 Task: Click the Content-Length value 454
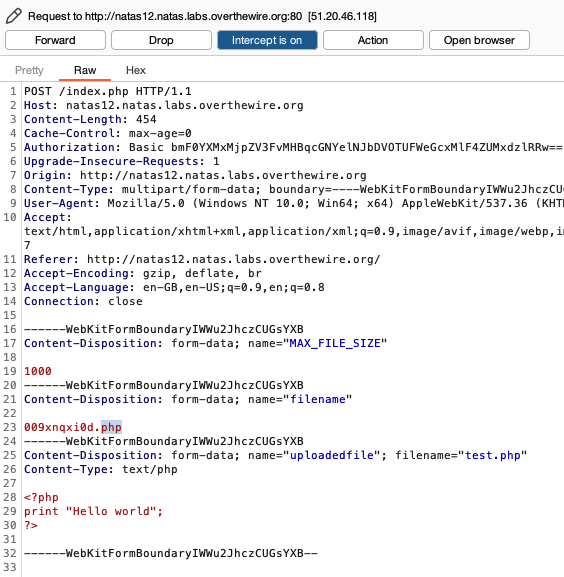coord(146,119)
